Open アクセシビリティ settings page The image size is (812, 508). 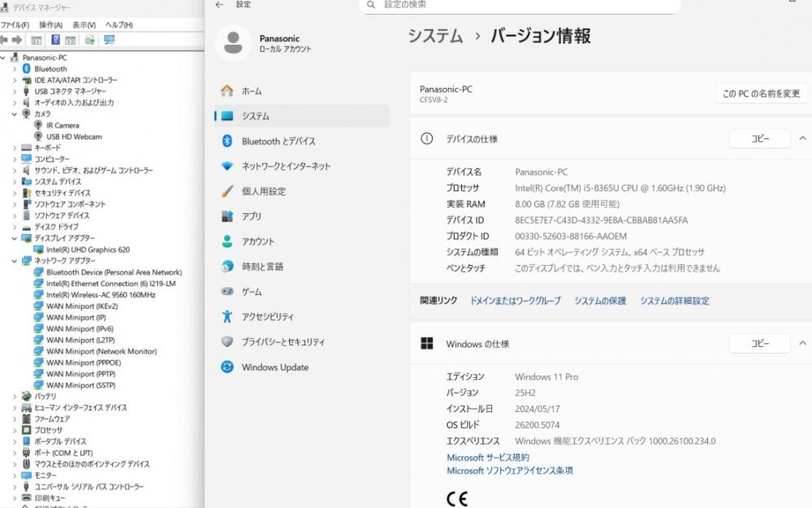coord(267,317)
